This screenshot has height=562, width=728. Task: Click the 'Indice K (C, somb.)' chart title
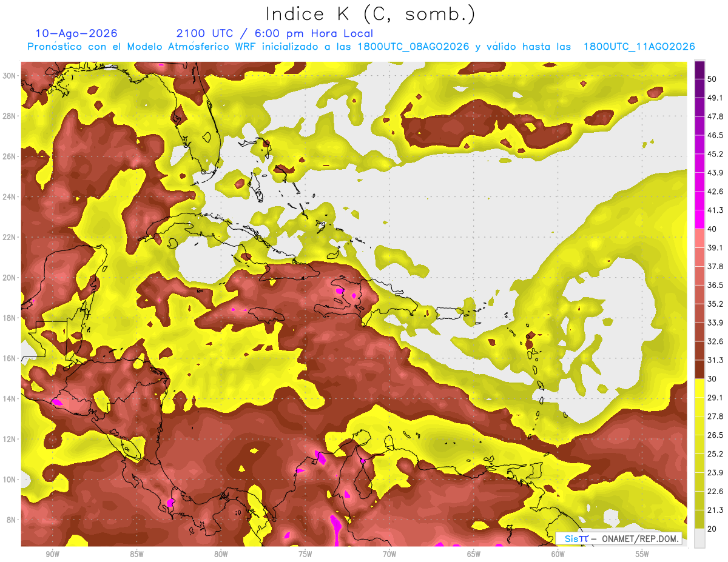point(371,14)
